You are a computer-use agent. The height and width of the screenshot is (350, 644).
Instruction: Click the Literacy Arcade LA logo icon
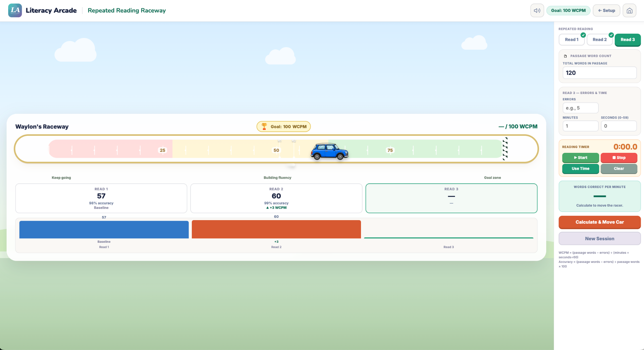[x=15, y=10]
